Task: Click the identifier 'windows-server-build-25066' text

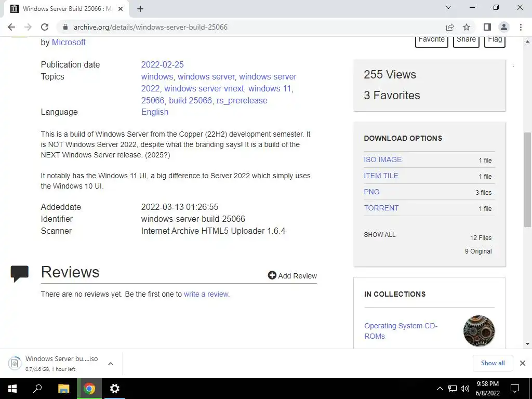Action: 193,219
